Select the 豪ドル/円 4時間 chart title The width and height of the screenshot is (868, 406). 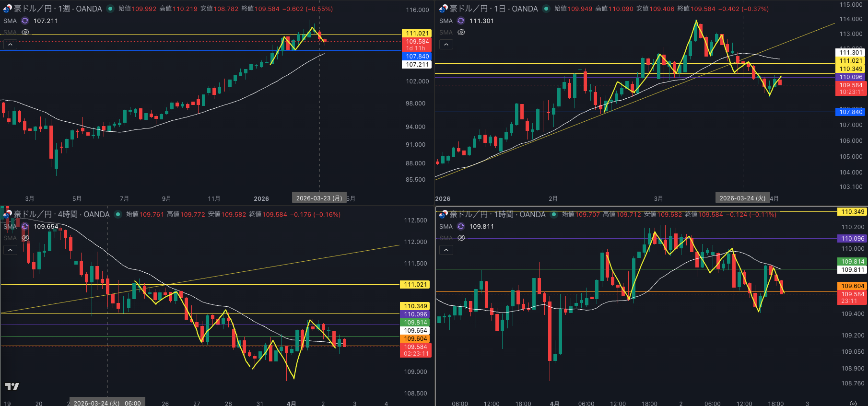[61, 214]
